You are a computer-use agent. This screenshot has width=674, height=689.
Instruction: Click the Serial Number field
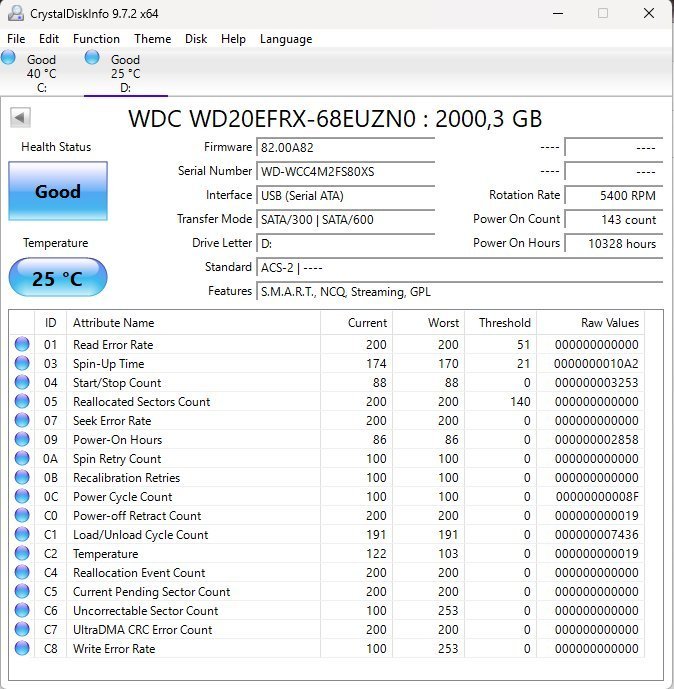(x=345, y=171)
